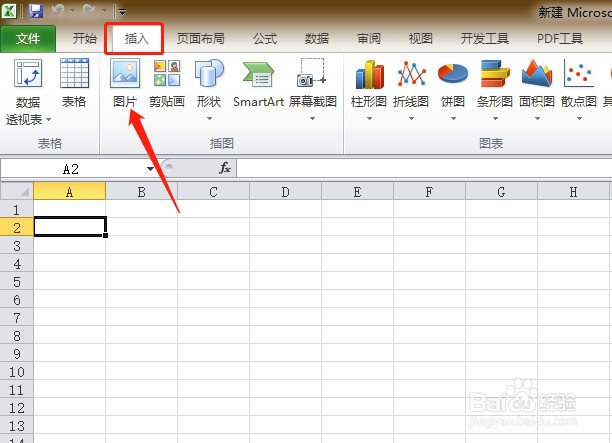Click the Excel application icon
The width and height of the screenshot is (612, 443).
9,11
